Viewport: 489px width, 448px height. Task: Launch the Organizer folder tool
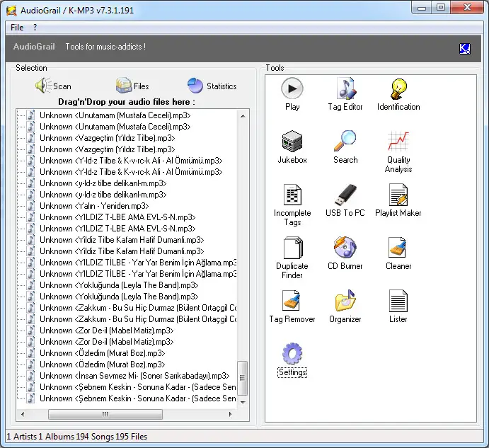[345, 306]
